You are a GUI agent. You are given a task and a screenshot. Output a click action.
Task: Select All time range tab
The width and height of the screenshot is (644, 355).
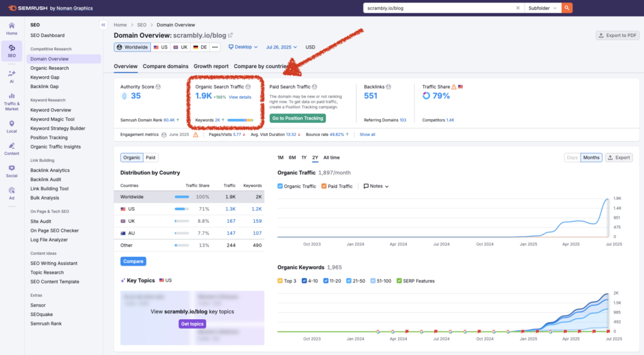[331, 157]
